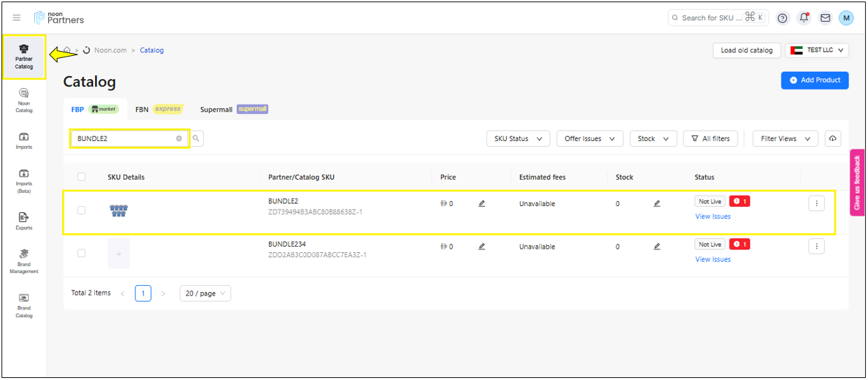
Task: Switch to the Supermall tab
Action: coord(233,110)
